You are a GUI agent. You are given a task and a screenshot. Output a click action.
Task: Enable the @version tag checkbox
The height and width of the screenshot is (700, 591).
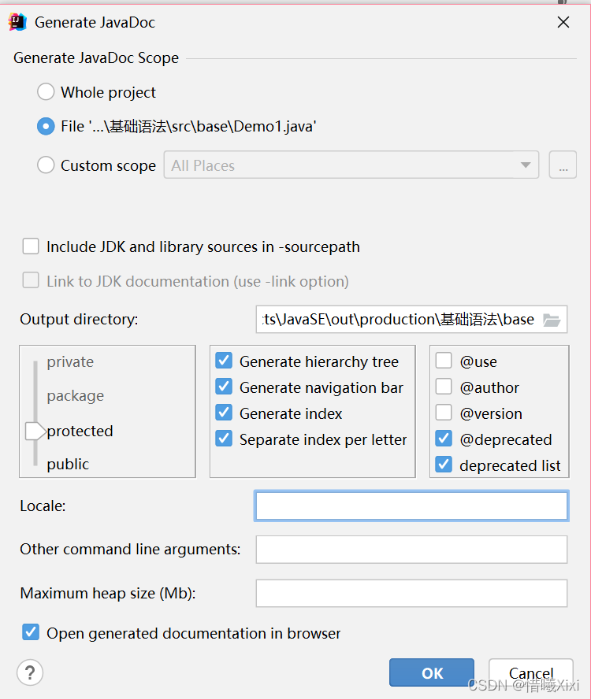[444, 413]
